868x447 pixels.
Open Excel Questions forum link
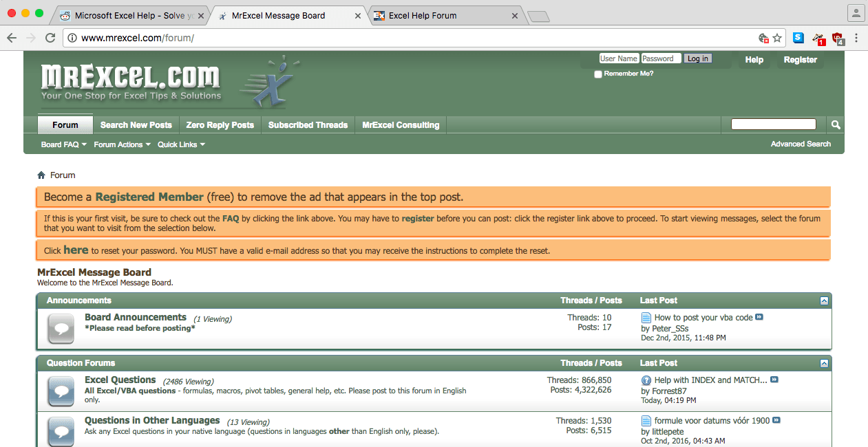coord(120,380)
